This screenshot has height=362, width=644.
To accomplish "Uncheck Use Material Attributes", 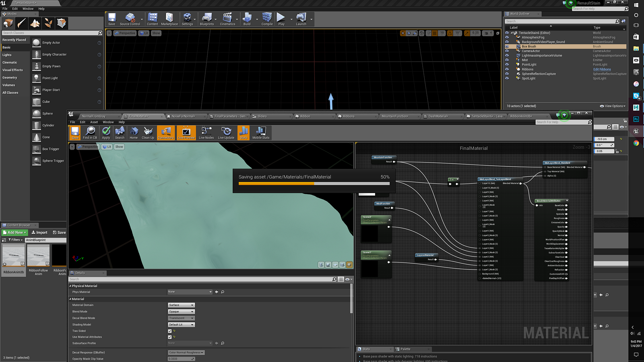I will coord(170,337).
